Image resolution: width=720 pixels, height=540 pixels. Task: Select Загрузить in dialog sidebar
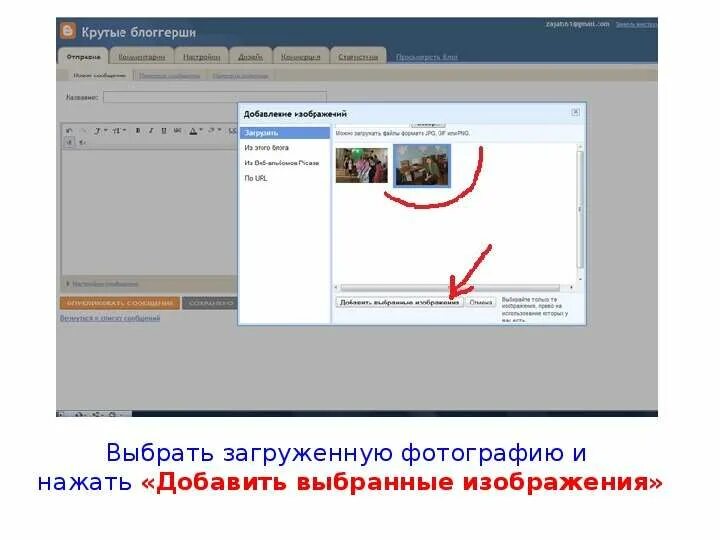(x=285, y=133)
